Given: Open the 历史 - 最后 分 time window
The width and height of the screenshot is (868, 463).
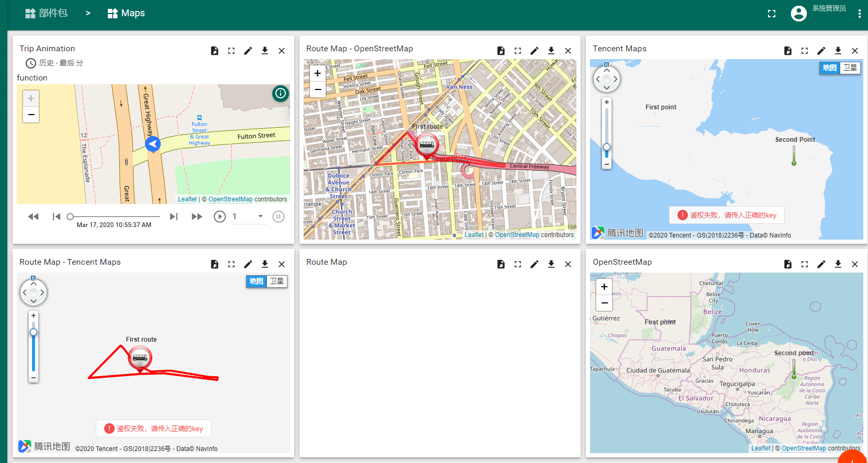Looking at the screenshot, I should (54, 63).
